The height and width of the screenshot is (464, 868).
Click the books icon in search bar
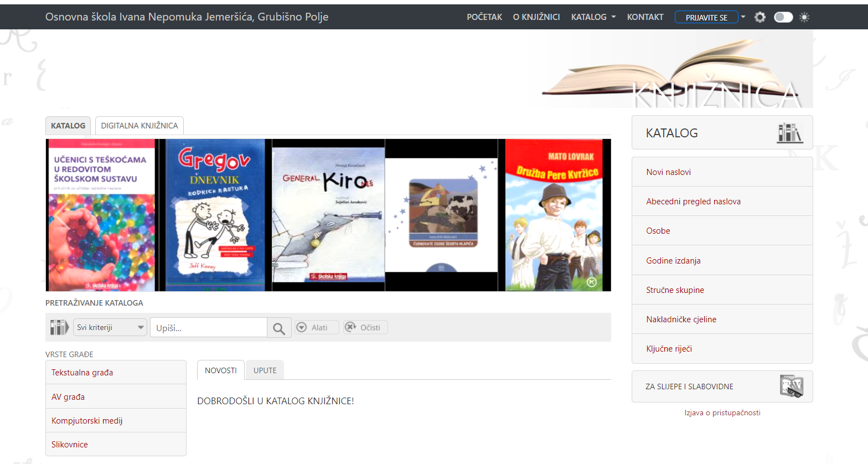[59, 327]
